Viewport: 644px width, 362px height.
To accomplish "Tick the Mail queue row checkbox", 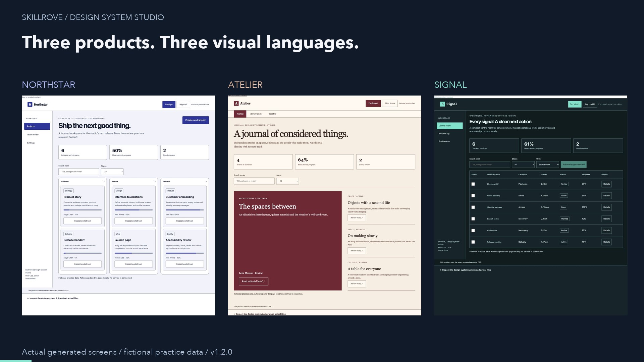I will (x=473, y=230).
